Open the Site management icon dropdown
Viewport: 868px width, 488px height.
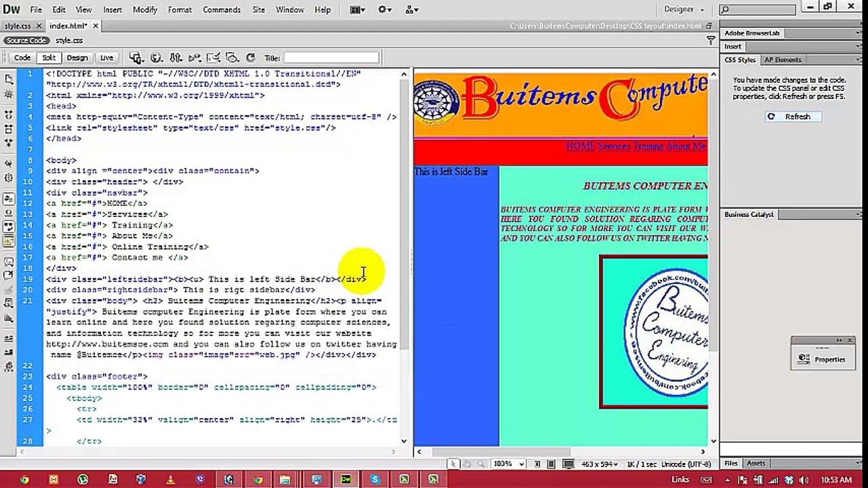[411, 9]
